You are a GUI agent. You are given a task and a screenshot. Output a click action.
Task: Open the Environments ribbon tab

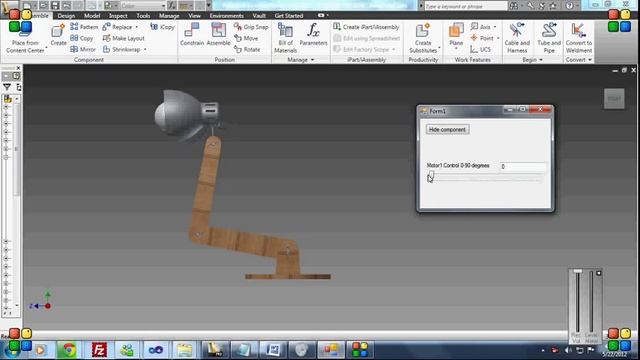(x=227, y=16)
